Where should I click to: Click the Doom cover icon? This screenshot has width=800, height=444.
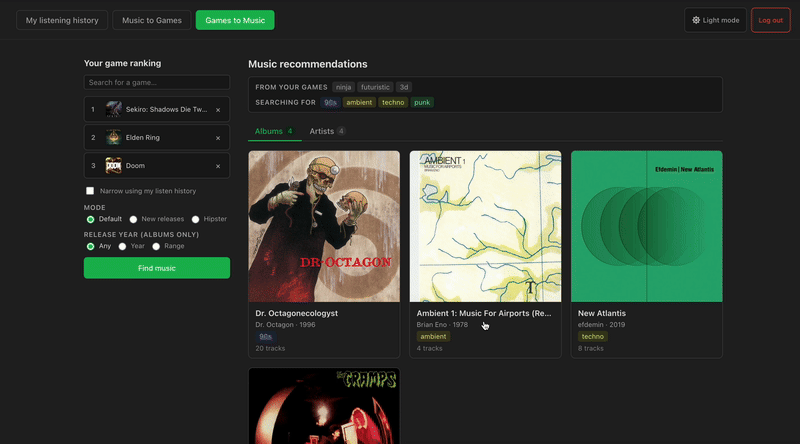pos(113,165)
